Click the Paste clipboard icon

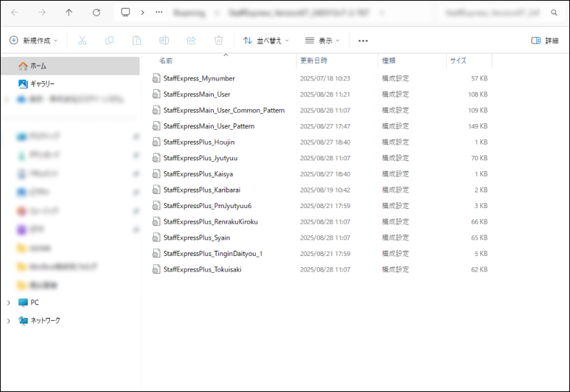point(137,41)
